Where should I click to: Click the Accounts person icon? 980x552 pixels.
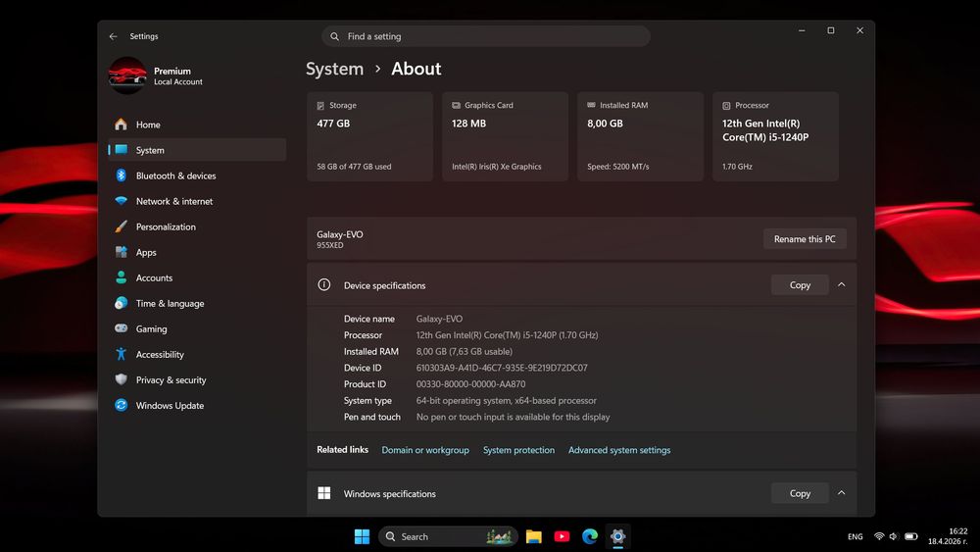(122, 277)
